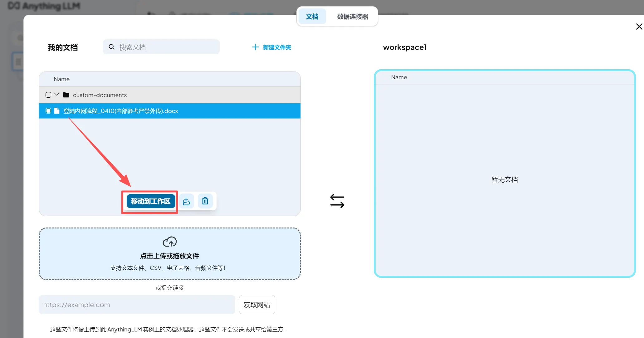Switch to the 文档 tab
Viewport: 644px width, 338px height.
[312, 17]
